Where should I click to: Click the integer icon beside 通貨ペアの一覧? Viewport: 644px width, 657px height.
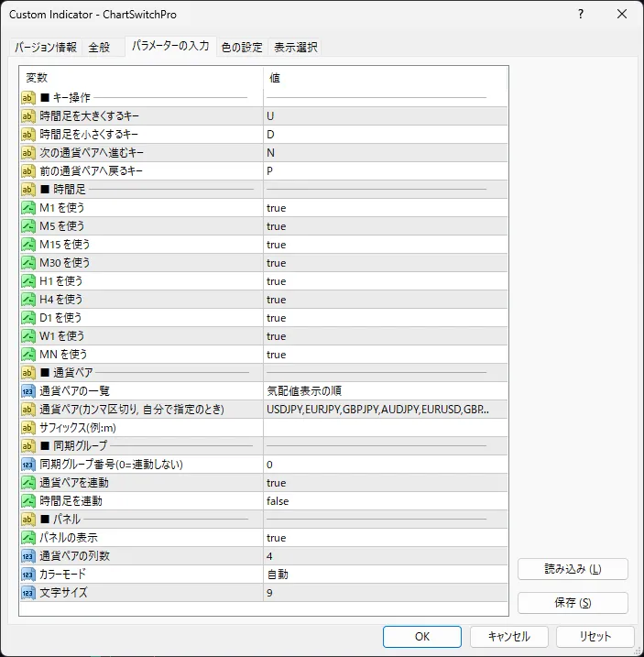pos(28,391)
